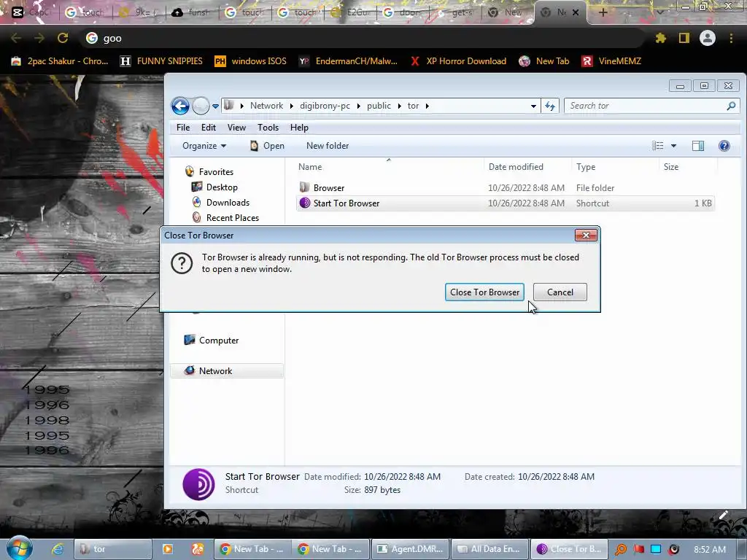Open EndermanCH/Malw... bookmark

[348, 61]
